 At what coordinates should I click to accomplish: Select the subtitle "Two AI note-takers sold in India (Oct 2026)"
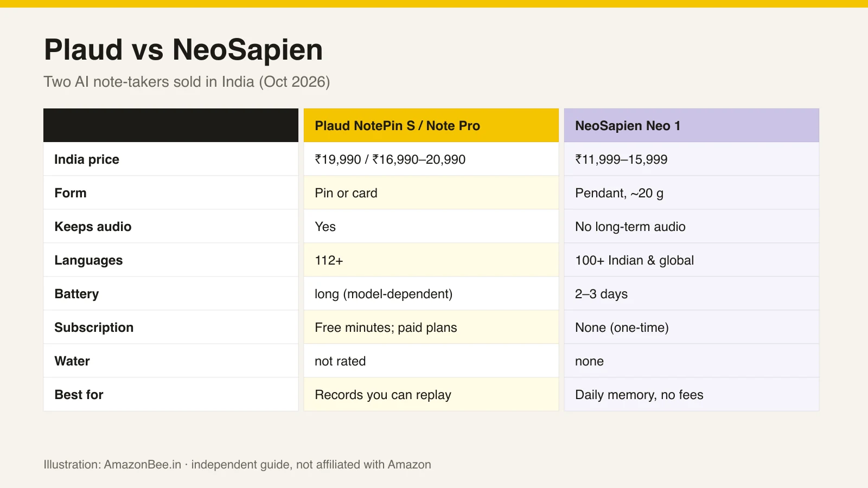[x=187, y=82]
